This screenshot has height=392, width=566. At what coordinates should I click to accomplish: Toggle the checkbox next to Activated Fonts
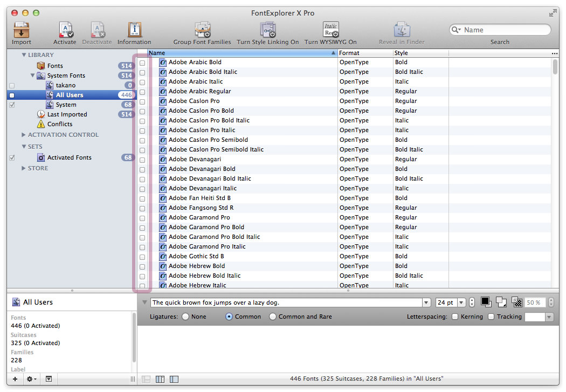(x=12, y=158)
